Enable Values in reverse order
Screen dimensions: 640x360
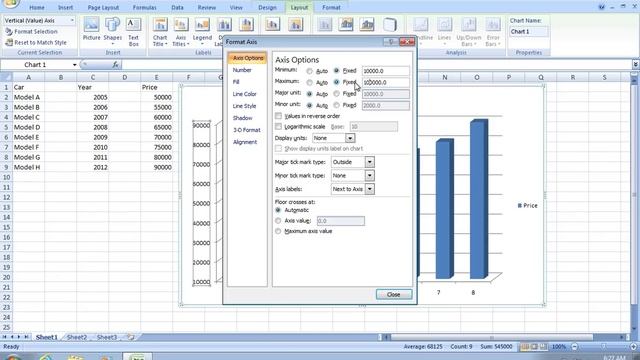click(x=278, y=116)
